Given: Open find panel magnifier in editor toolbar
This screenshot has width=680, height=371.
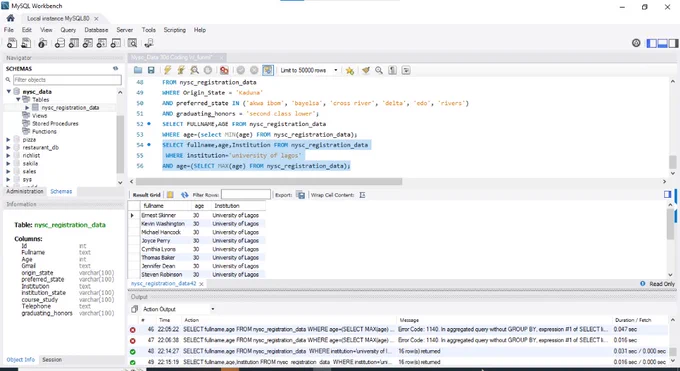Looking at the screenshot, I should click(379, 70).
